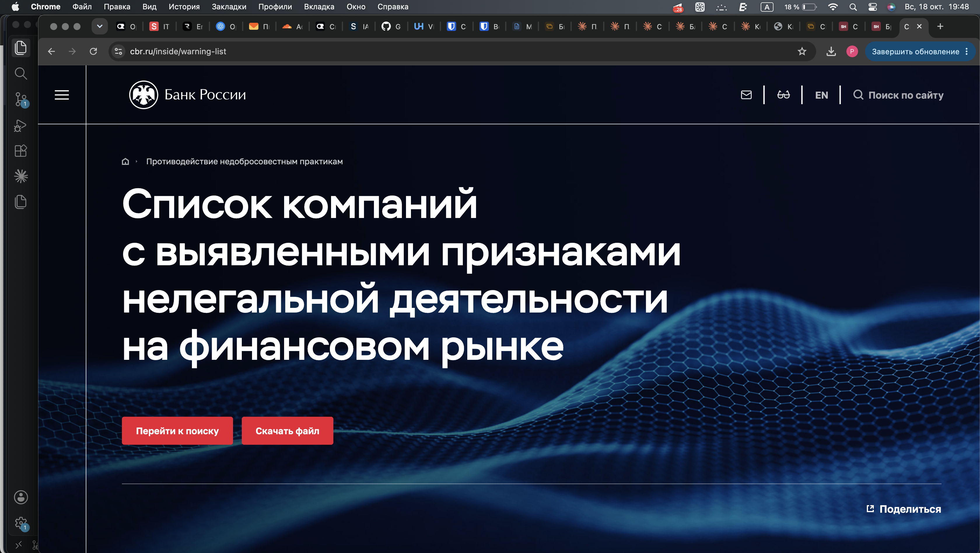The image size is (980, 553).
Task: Switch to the globe icon tab
Action: tap(784, 26)
